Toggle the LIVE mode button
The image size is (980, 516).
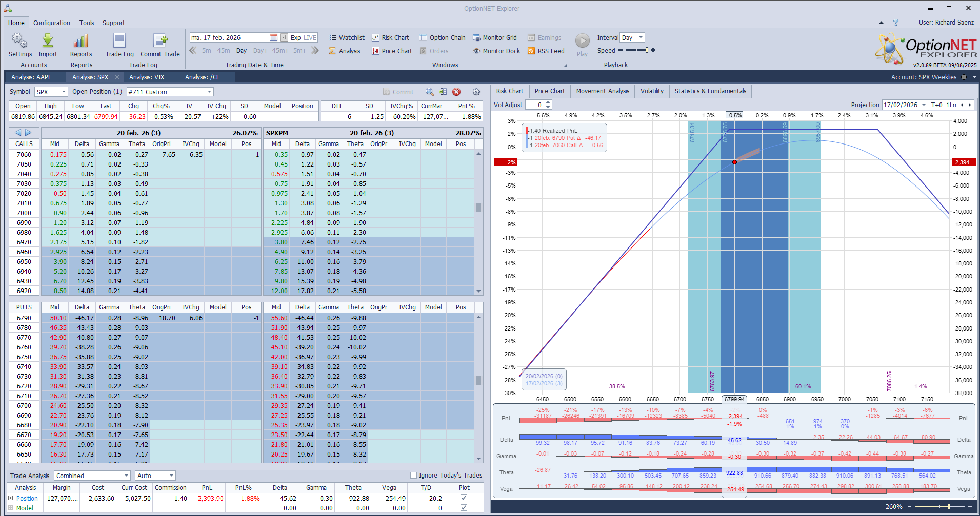tap(310, 37)
